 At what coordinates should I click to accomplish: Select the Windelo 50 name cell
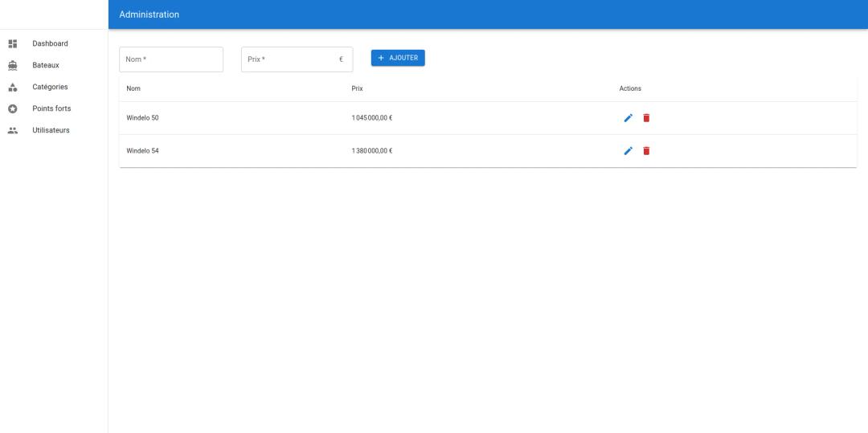tap(142, 118)
